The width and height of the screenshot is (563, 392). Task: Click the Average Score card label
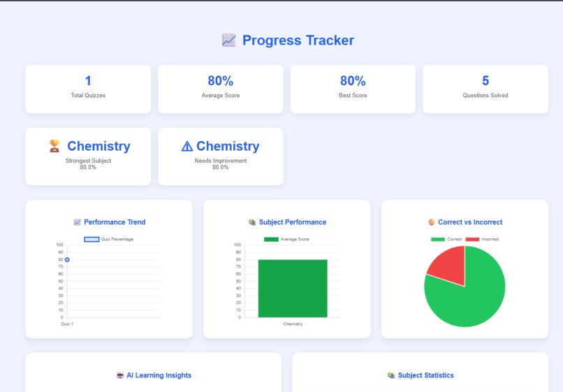click(x=221, y=95)
